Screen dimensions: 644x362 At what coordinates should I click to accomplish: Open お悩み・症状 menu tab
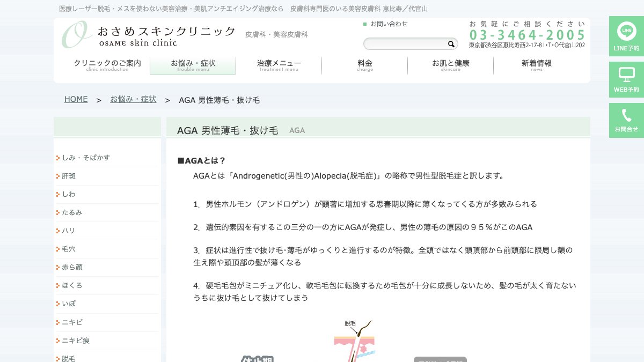[193, 65]
